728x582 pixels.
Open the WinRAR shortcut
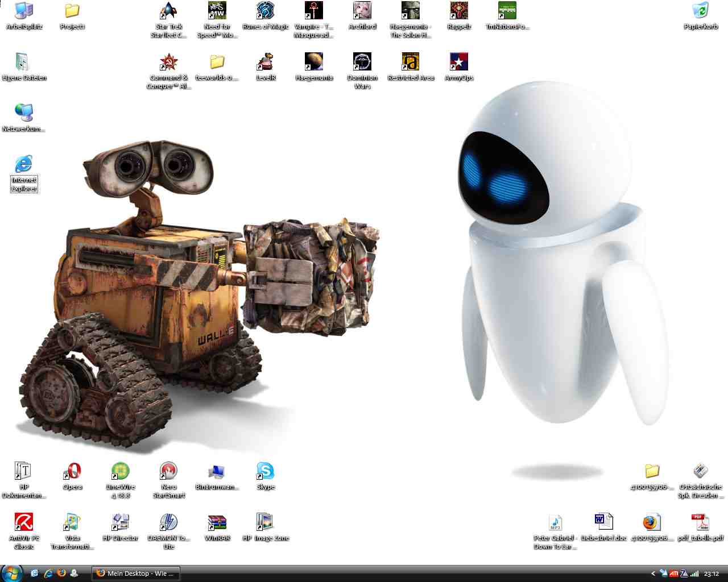pyautogui.click(x=217, y=523)
